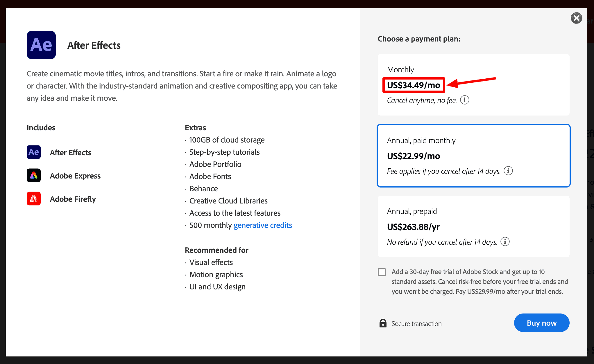Click the US$34.49/mo monthly price
The width and height of the screenshot is (594, 364).
point(414,85)
